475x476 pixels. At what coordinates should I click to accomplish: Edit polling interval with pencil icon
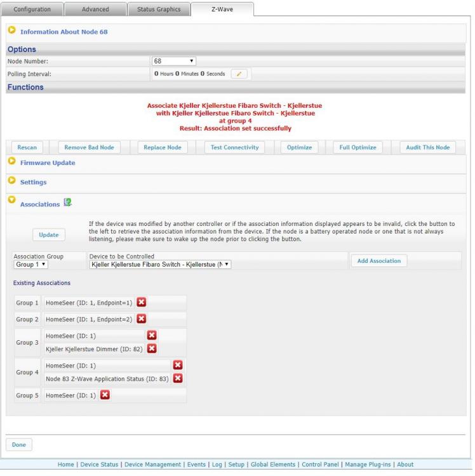coord(239,74)
